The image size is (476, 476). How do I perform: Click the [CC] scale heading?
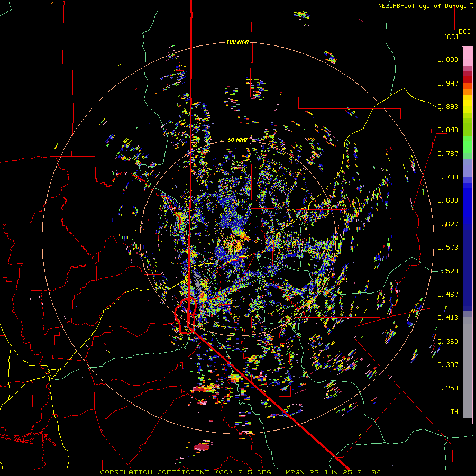451,36
